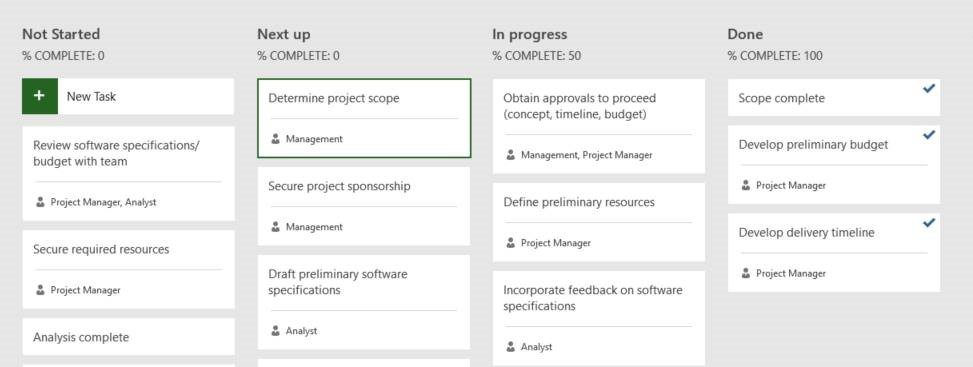The height and width of the screenshot is (367, 973).
Task: Click resource icon beside Project Manager, Analyst
Action: point(40,202)
